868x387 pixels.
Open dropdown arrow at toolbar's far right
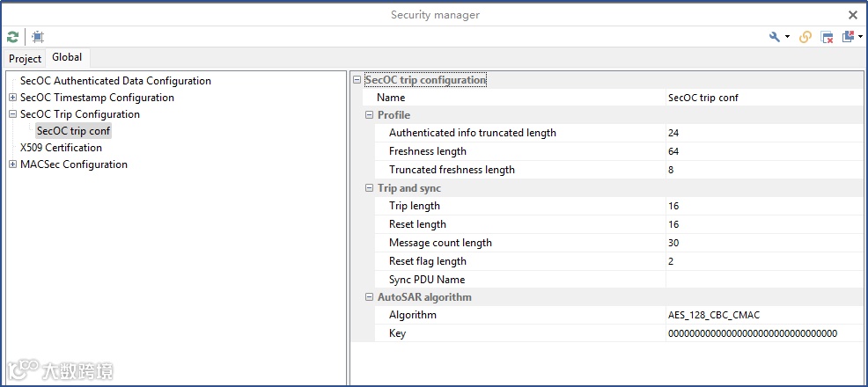[860, 37]
